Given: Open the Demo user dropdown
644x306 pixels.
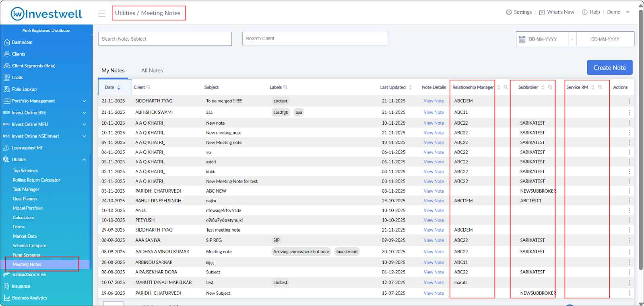Looking at the screenshot, I should tap(618, 12).
